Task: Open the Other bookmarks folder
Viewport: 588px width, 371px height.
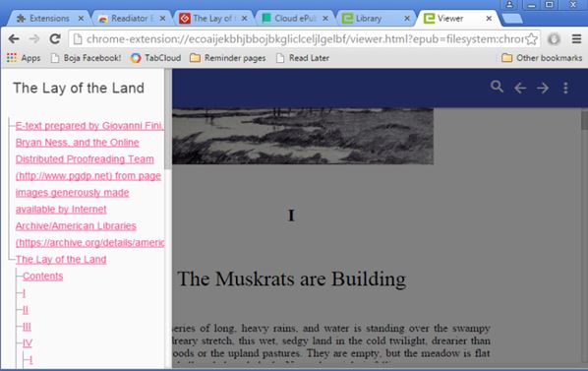Action: tap(542, 58)
